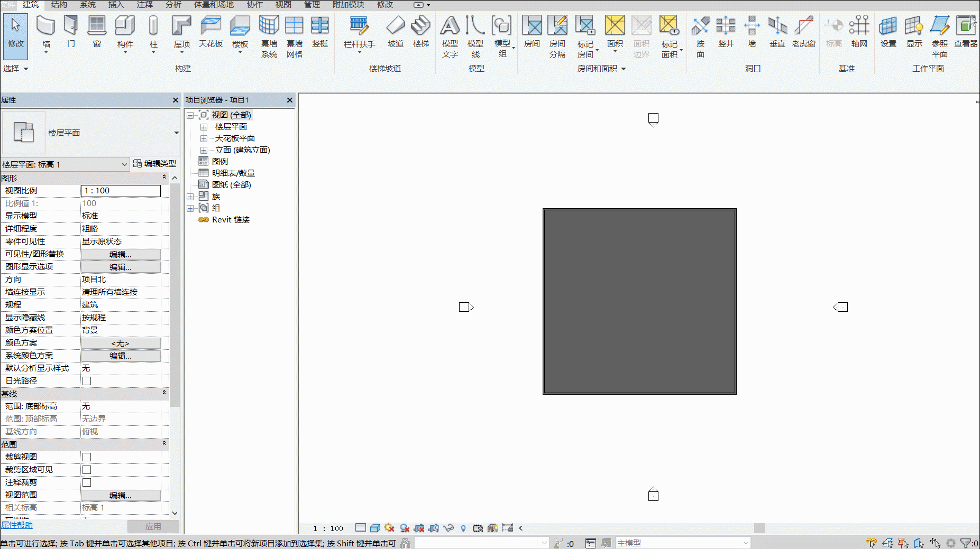Expand the 组 groups tree node
The width and height of the screenshot is (980, 549).
click(190, 208)
